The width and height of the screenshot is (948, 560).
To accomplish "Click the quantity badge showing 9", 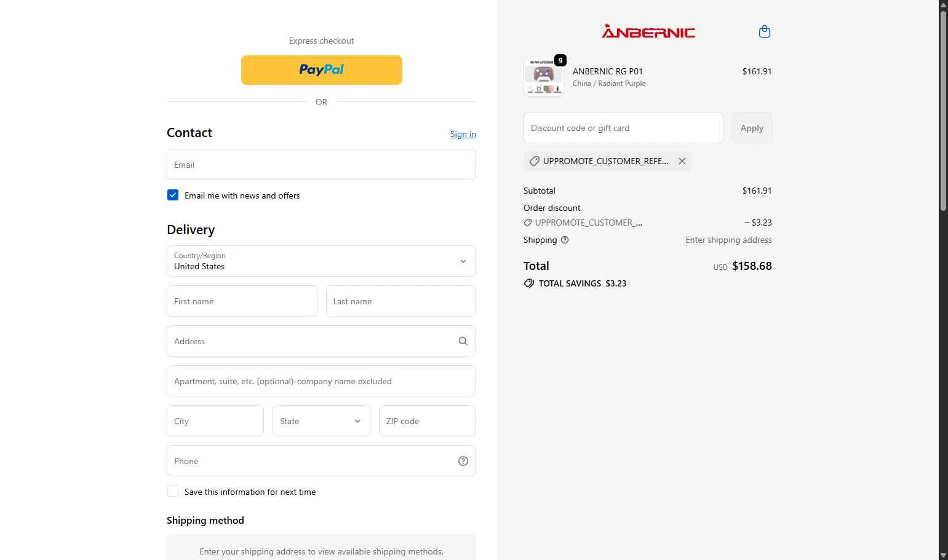I will (560, 60).
